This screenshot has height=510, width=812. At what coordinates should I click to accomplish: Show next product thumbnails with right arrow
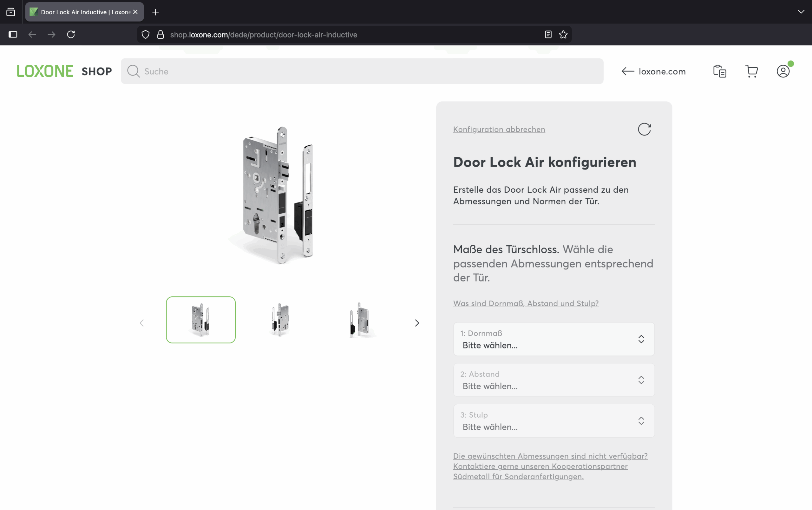point(416,323)
